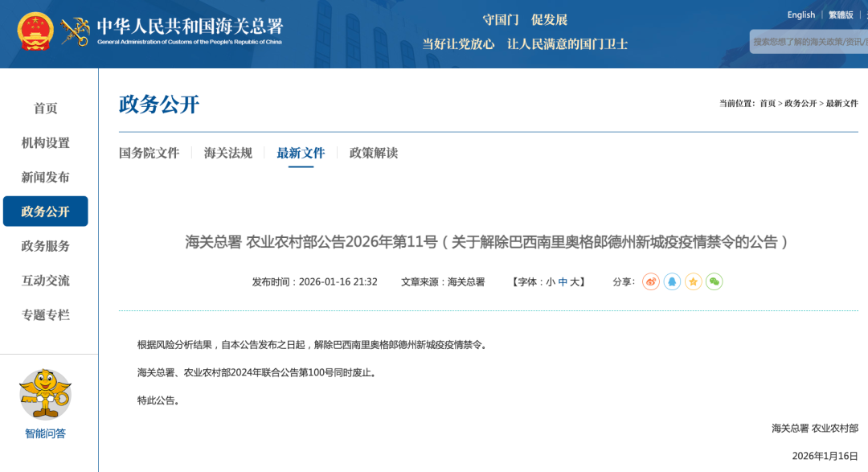Set font size to 小
Viewport: 868px width, 472px height.
[x=551, y=282]
